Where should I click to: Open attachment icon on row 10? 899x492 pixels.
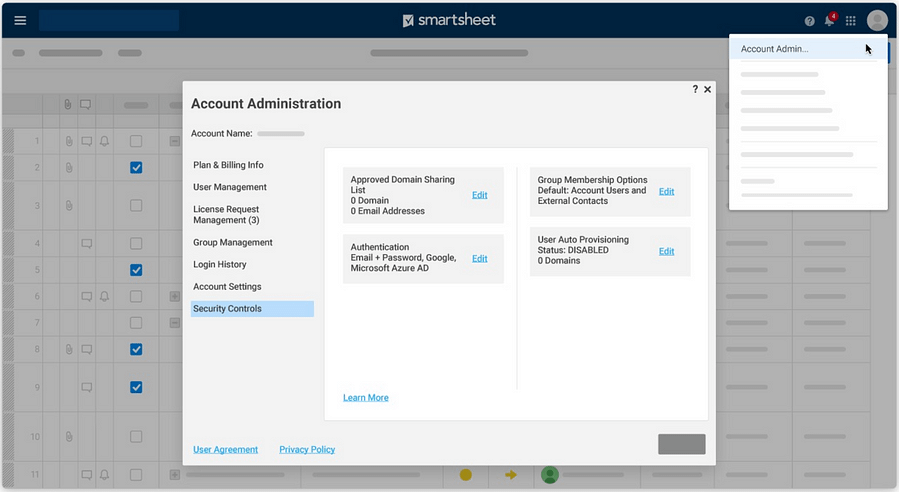pos(69,437)
